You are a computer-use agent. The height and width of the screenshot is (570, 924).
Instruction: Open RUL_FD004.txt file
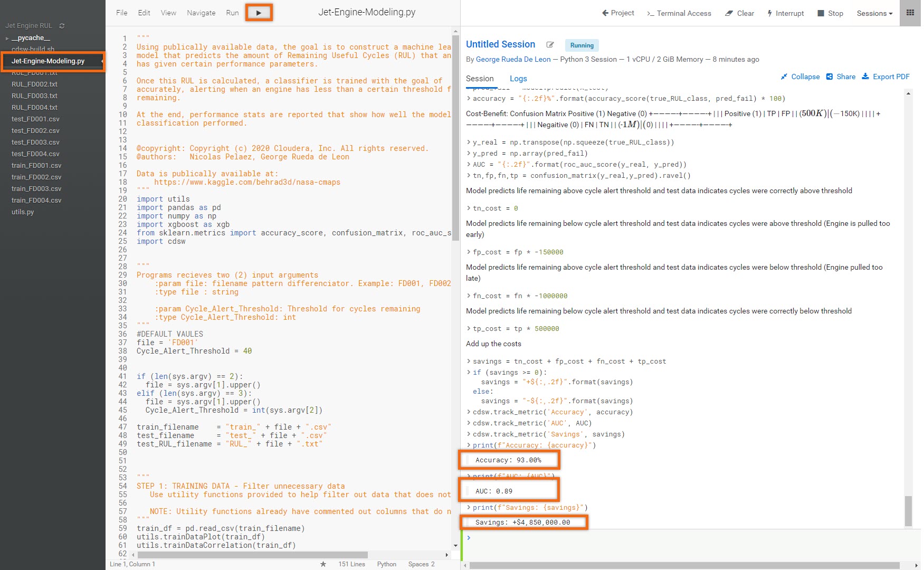click(34, 108)
